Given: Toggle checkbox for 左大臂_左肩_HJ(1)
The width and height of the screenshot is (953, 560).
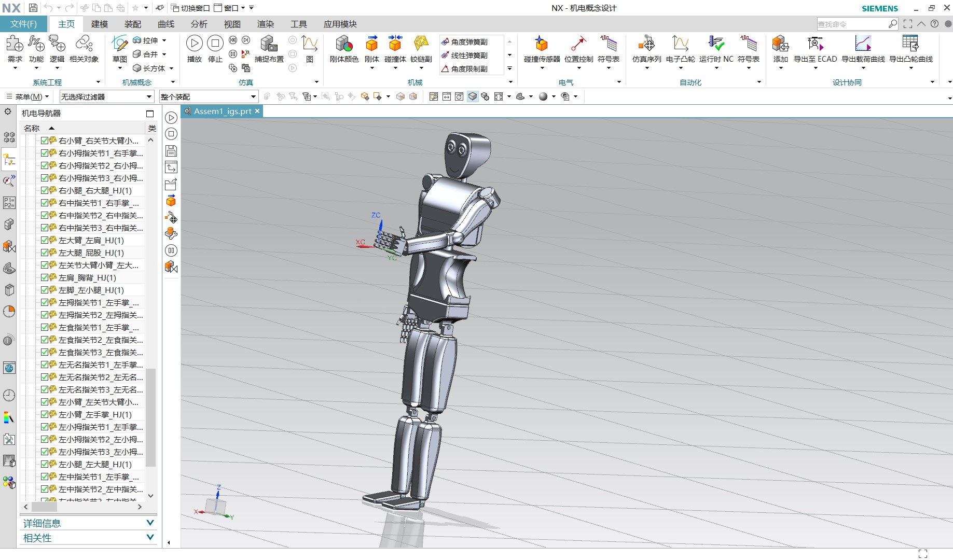Looking at the screenshot, I should [45, 240].
